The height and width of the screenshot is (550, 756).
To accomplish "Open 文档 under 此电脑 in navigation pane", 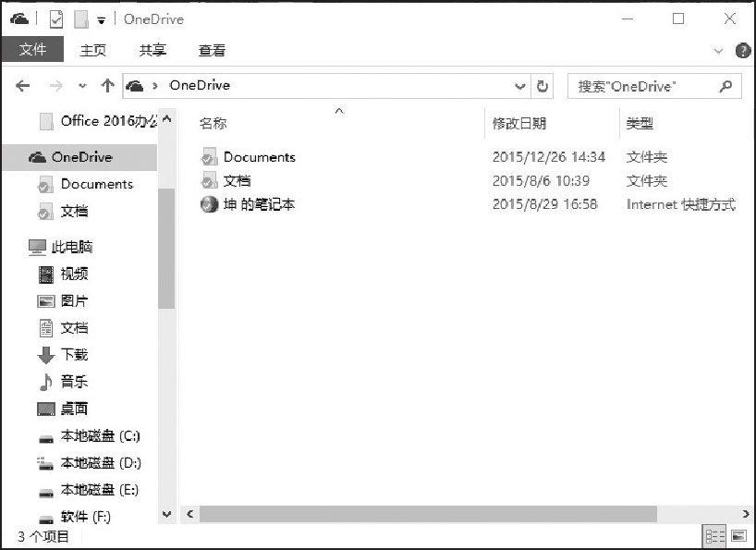I will 63,328.
